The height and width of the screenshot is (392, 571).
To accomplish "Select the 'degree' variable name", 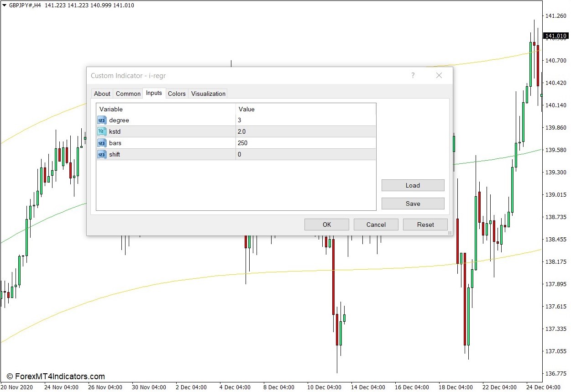I will (119, 120).
